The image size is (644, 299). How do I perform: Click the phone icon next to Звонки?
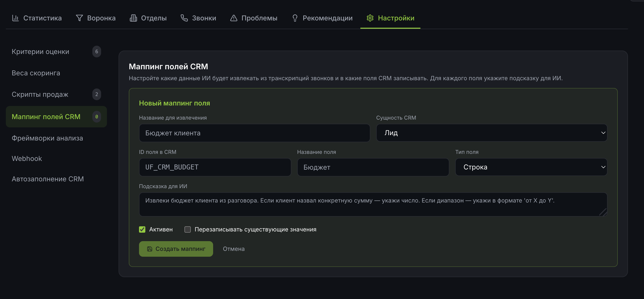184,18
